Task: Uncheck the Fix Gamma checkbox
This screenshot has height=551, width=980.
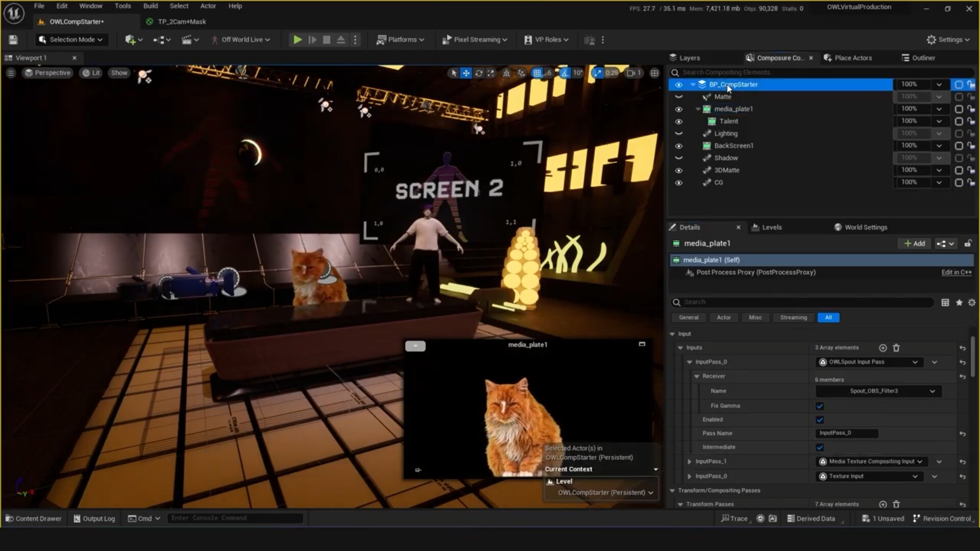Action: coord(820,406)
